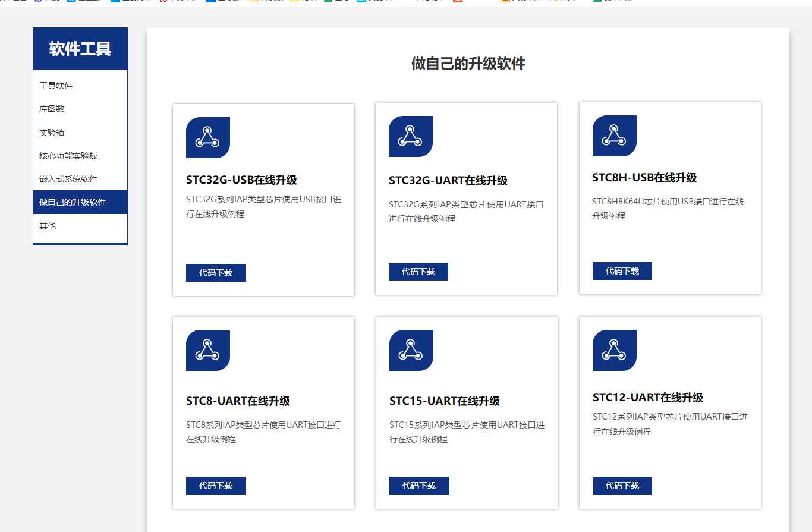Click the STC32G-UART card network icon

(x=411, y=136)
